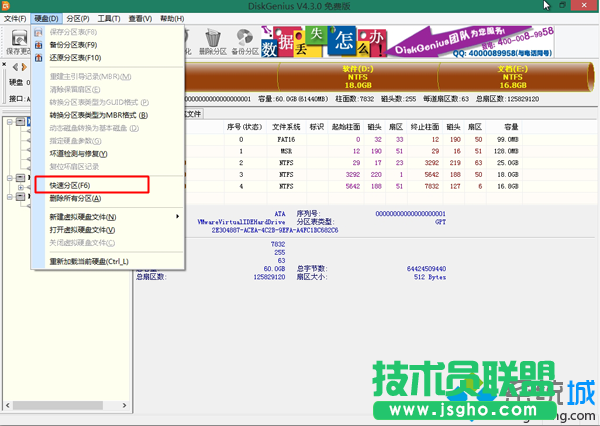This screenshot has height=426, width=600.
Task: Click the 64424509440 total bytes value
Action: pos(426,269)
